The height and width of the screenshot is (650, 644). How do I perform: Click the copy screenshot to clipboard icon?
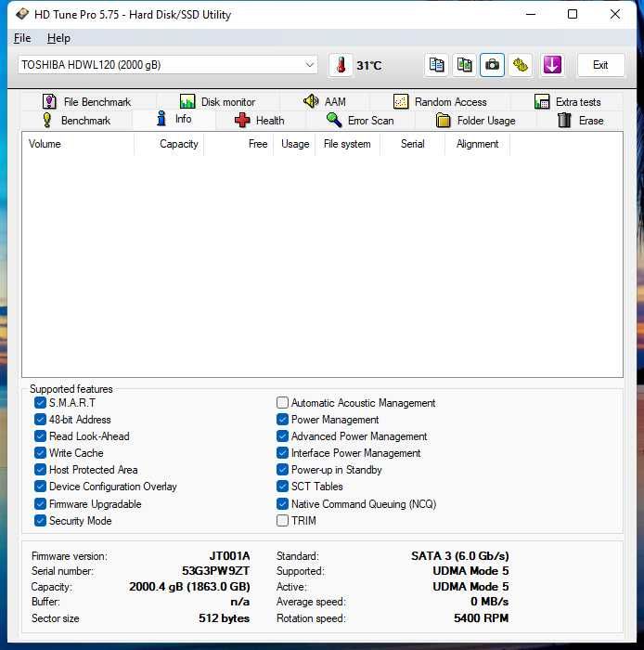pyautogui.click(x=464, y=65)
